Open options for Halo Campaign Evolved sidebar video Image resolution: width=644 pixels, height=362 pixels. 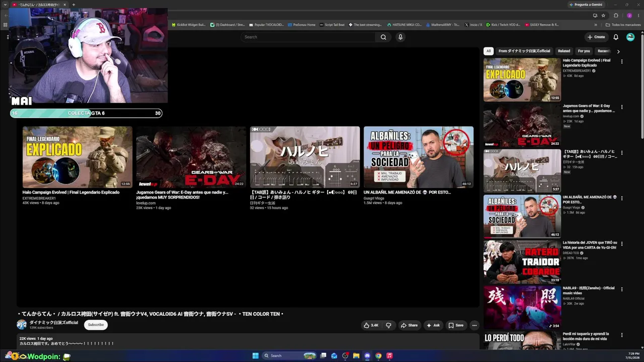[622, 62]
